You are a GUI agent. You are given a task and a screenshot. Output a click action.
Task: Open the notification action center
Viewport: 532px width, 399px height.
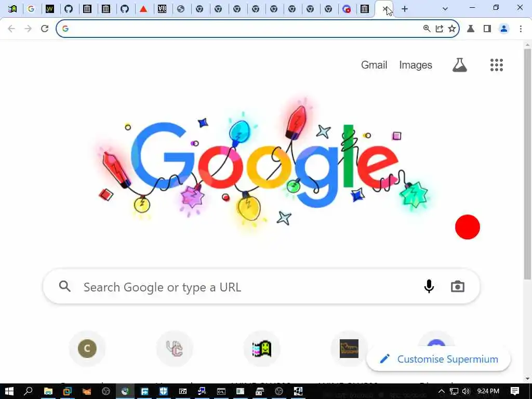point(515,391)
